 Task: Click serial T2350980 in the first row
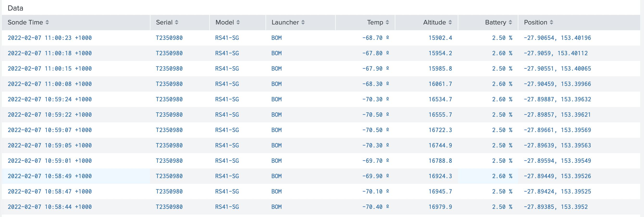pos(169,38)
